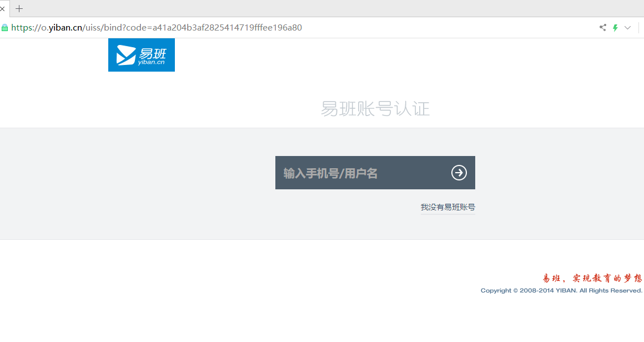Expand the address bar dropdown chevron
The image size is (644, 342).
coord(627,28)
